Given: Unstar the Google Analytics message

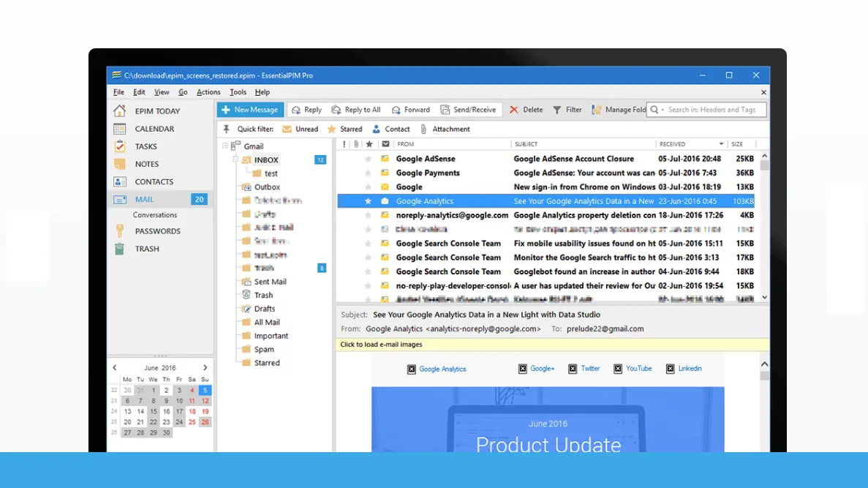Looking at the screenshot, I should (368, 201).
